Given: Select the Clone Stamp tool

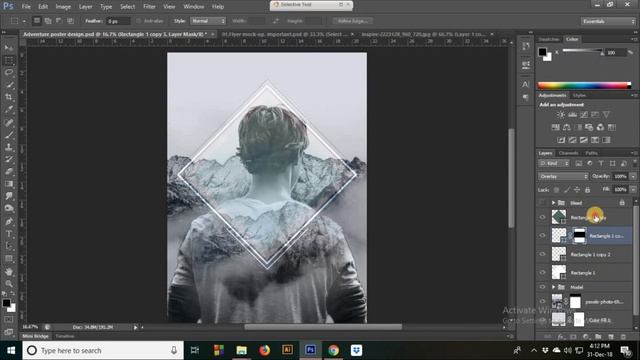Looking at the screenshot, I should 9,147.
